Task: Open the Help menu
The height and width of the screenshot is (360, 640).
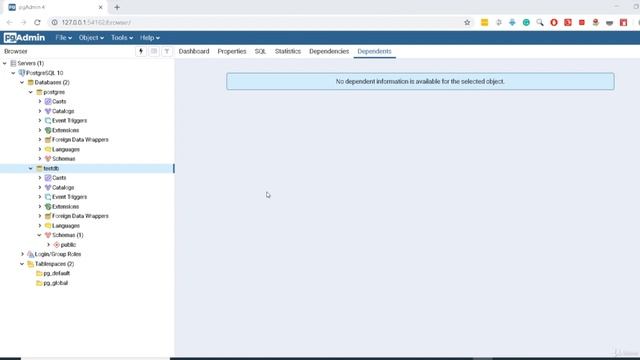Action: pyautogui.click(x=150, y=38)
